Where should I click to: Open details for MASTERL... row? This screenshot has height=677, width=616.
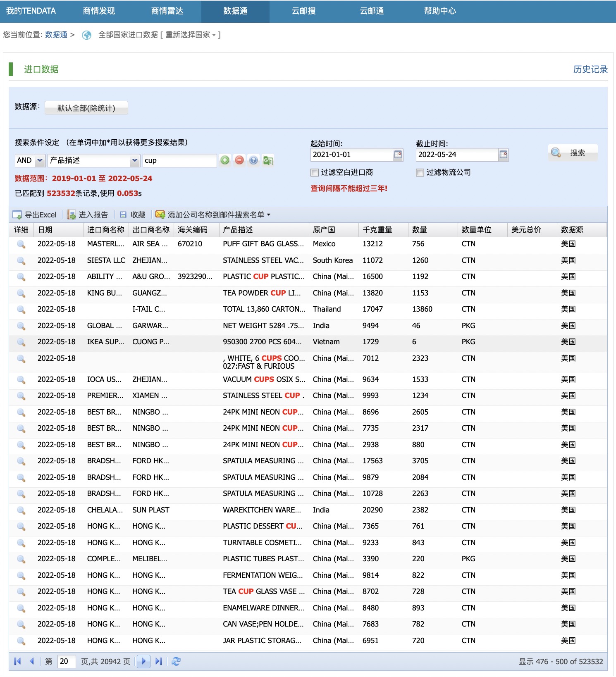click(21, 244)
